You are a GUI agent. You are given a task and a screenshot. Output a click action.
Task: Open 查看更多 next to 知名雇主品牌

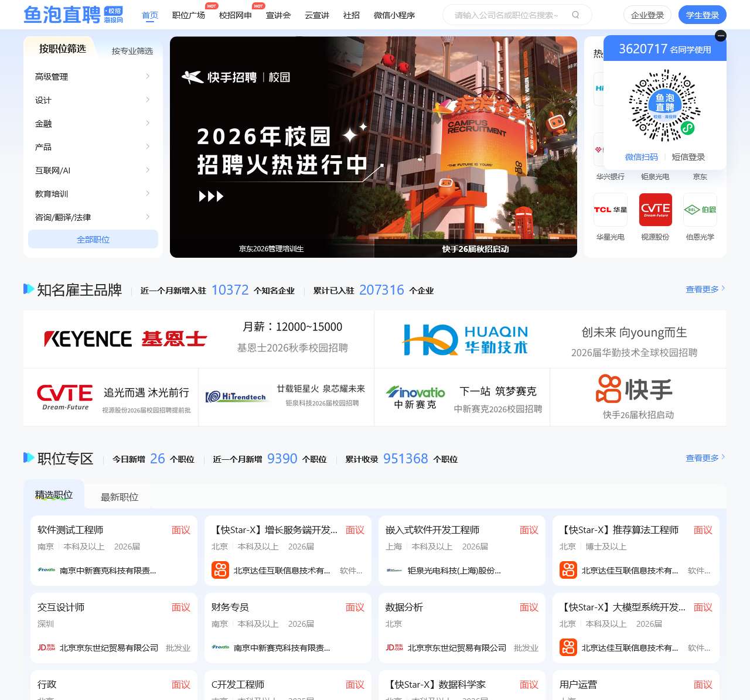(x=702, y=289)
